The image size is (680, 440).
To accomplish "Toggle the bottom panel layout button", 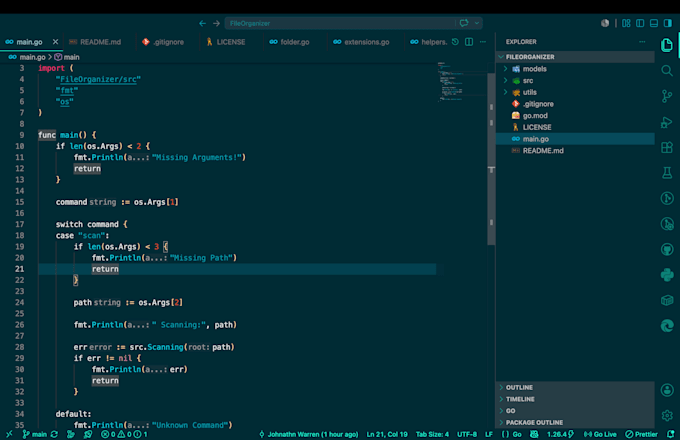I will (654, 23).
